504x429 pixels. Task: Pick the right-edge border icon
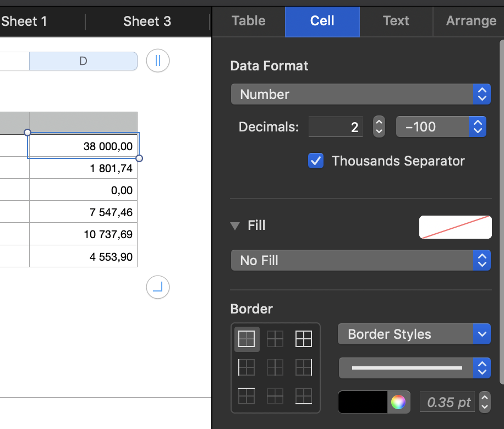click(304, 367)
